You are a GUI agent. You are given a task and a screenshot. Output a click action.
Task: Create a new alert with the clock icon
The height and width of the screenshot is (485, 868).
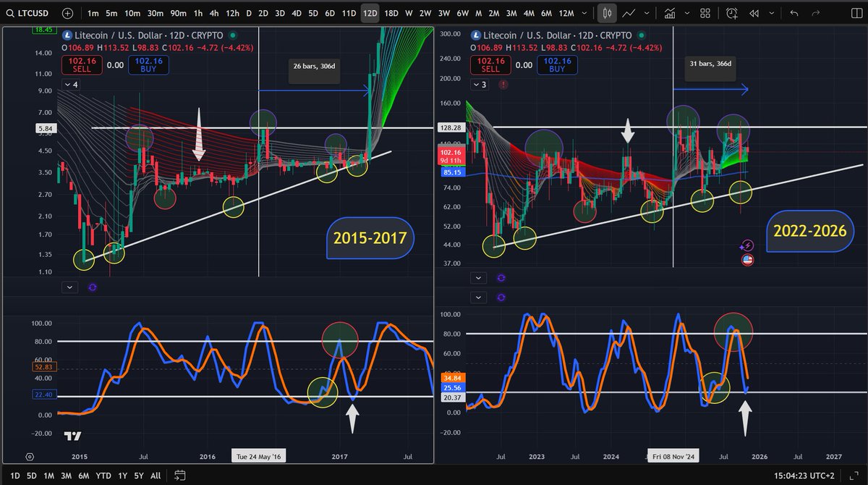pyautogui.click(x=731, y=12)
